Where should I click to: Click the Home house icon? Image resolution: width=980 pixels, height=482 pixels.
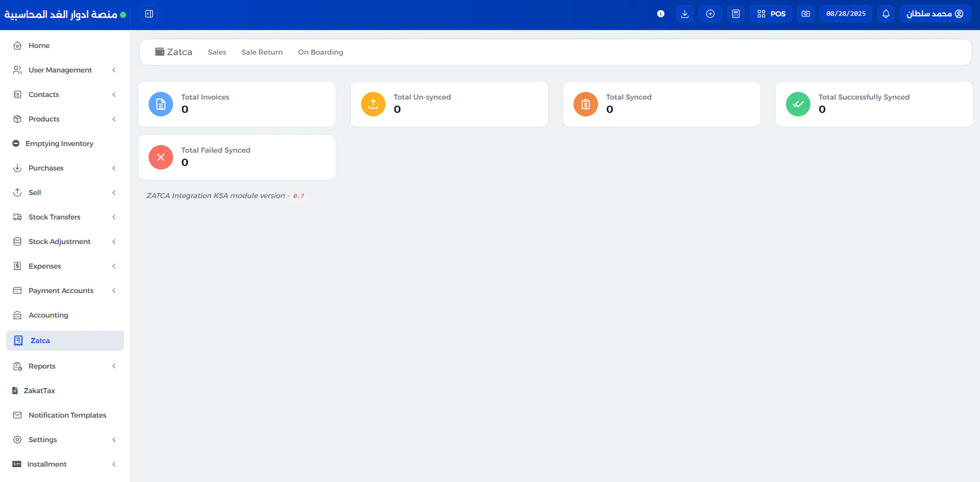click(x=17, y=45)
